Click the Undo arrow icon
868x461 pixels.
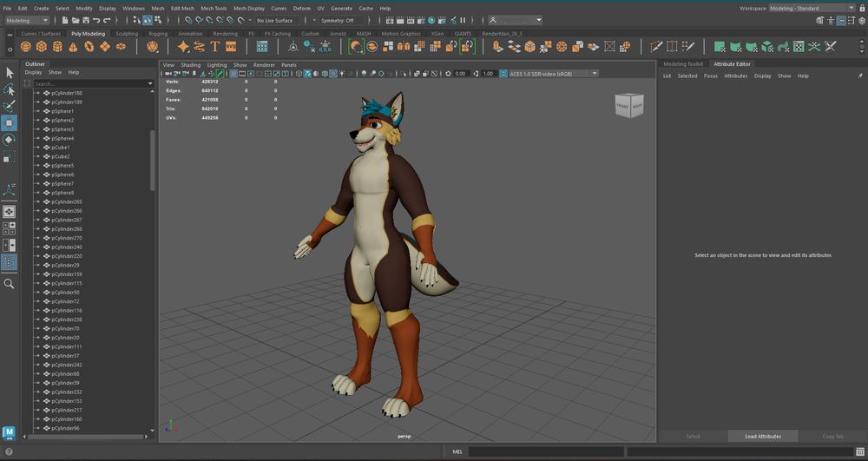click(x=96, y=21)
